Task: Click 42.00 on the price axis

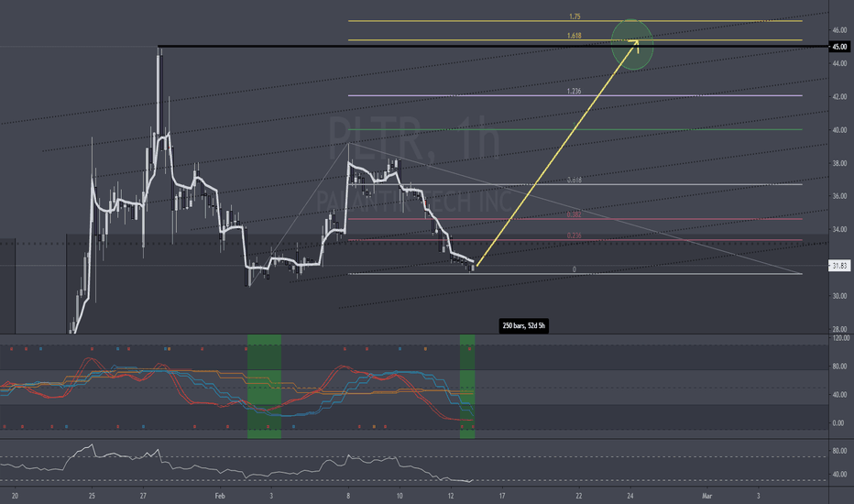Action: [839, 97]
